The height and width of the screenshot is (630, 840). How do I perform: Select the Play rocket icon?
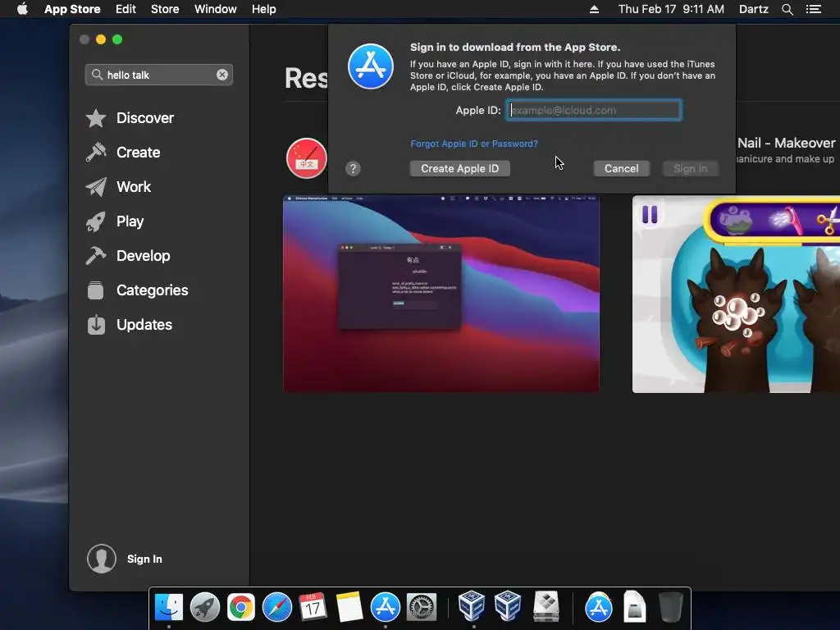coord(96,221)
